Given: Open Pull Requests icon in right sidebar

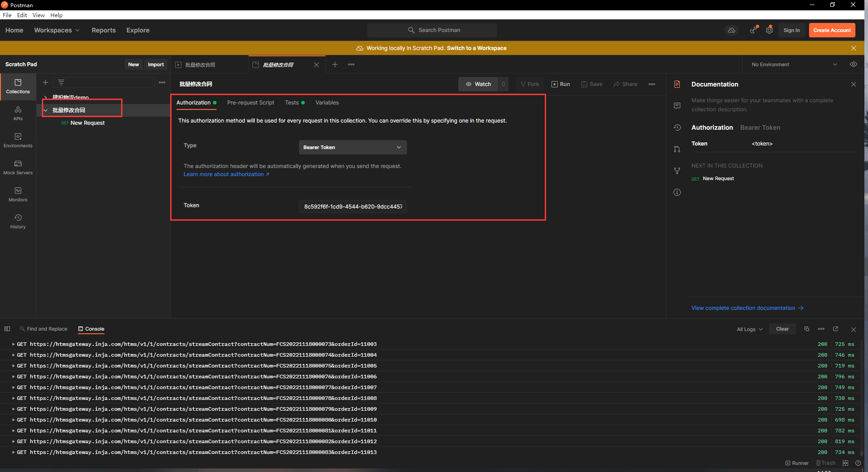Looking at the screenshot, I should 677,149.
